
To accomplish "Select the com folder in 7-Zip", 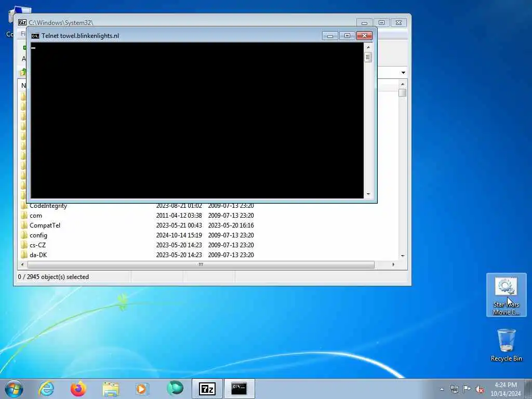I will click(x=36, y=216).
